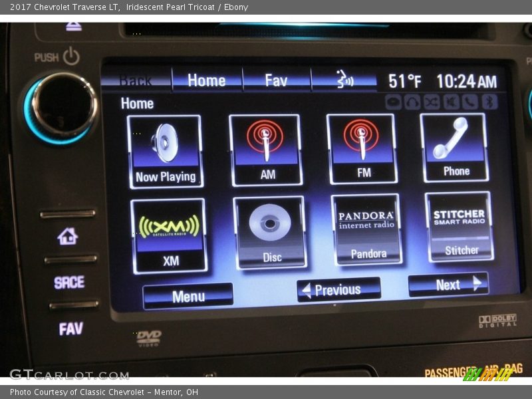Select the FM radio tile

(362, 149)
